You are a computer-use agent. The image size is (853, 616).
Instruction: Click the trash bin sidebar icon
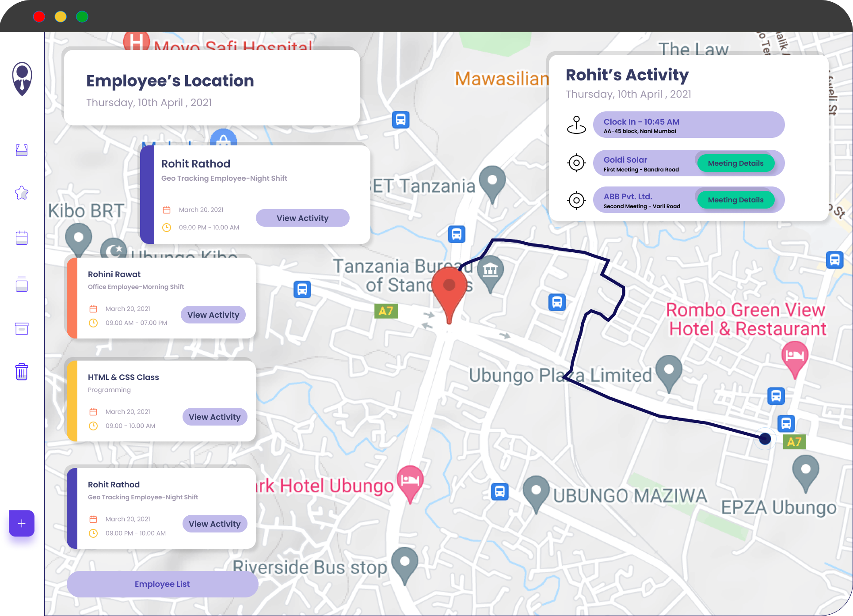pos(22,372)
